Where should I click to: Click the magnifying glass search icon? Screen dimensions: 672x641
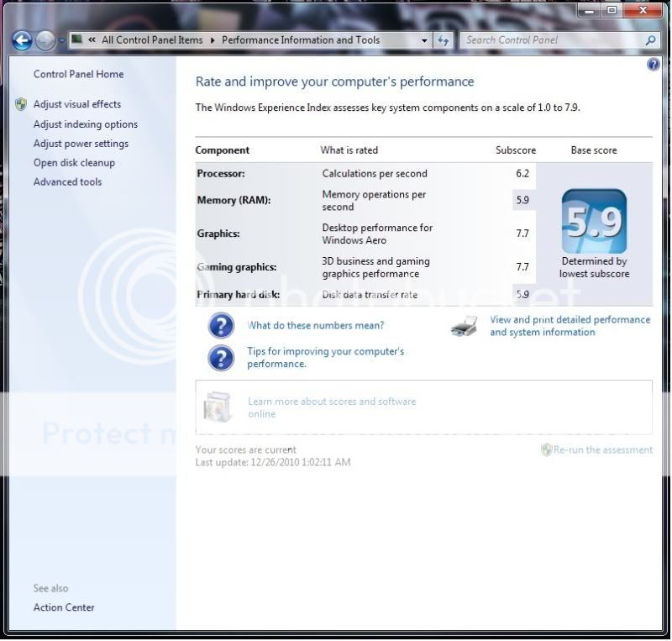pos(649,39)
